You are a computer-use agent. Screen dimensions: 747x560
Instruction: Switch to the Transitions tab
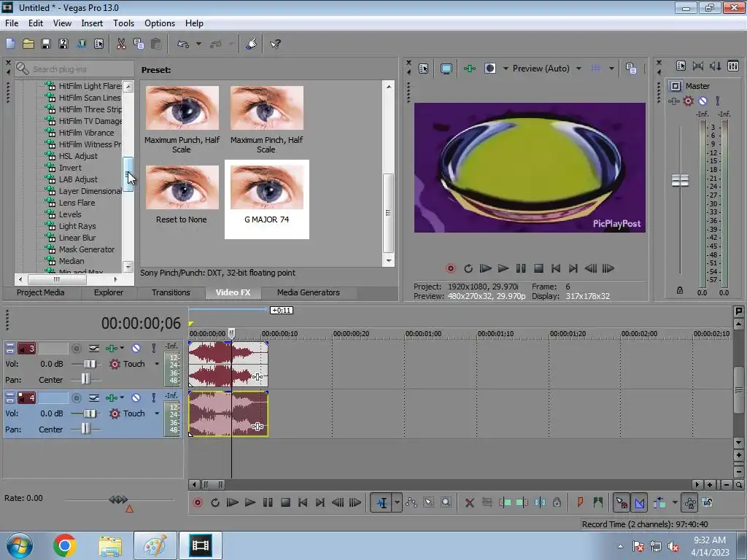pyautogui.click(x=171, y=292)
